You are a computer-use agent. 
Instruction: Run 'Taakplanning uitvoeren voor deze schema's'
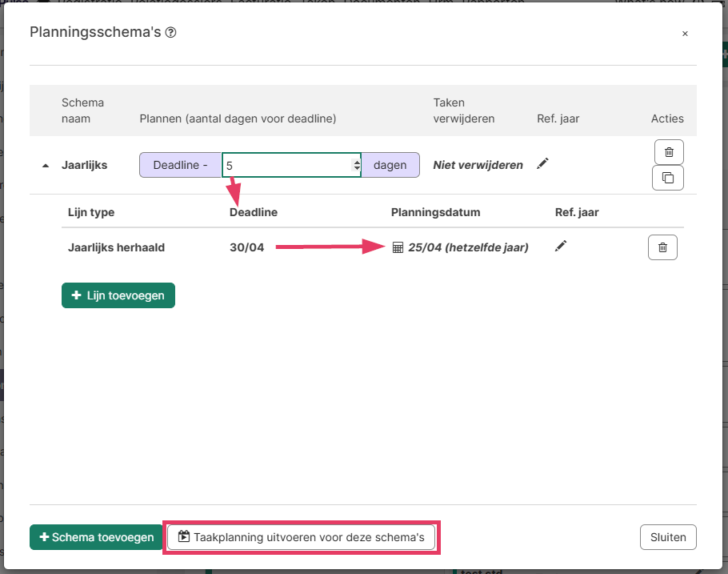pyautogui.click(x=302, y=537)
